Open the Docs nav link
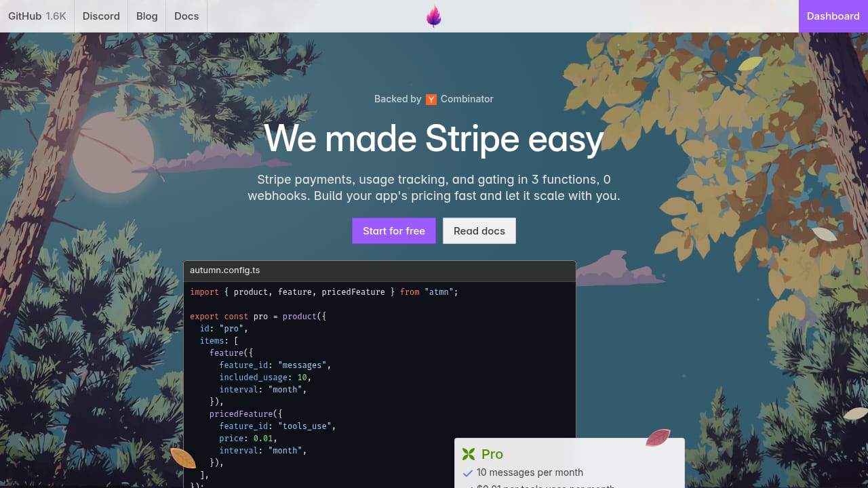The width and height of the screenshot is (868, 488). (186, 16)
